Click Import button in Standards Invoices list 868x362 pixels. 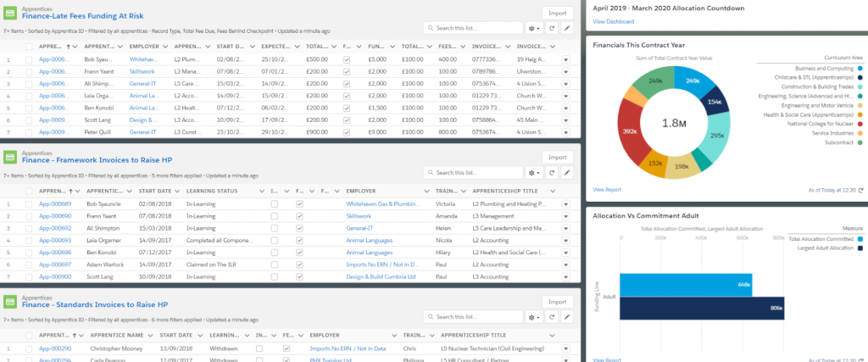(x=558, y=302)
